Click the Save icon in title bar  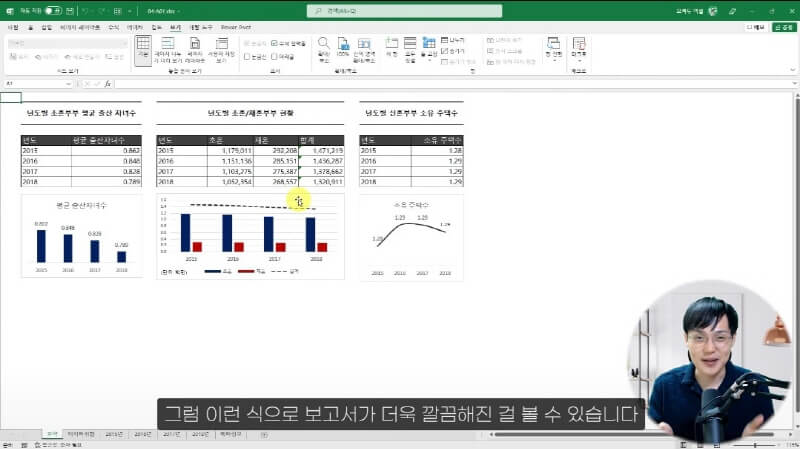tap(70, 11)
